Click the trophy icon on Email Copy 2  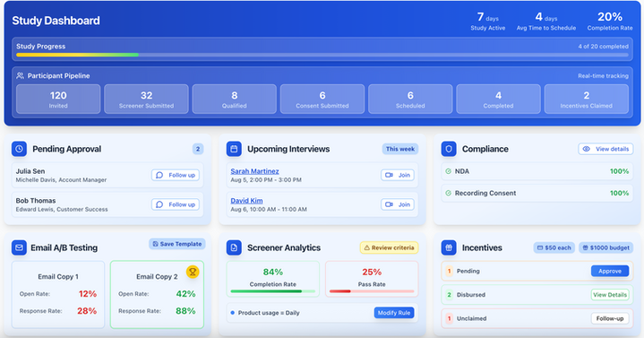click(x=193, y=272)
